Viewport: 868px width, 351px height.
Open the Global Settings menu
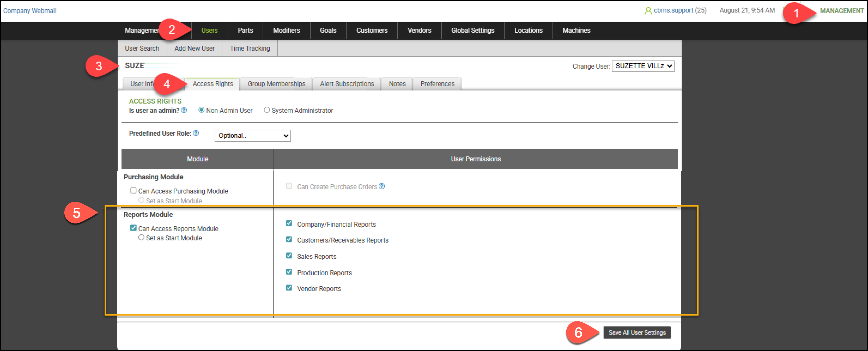[x=472, y=30]
